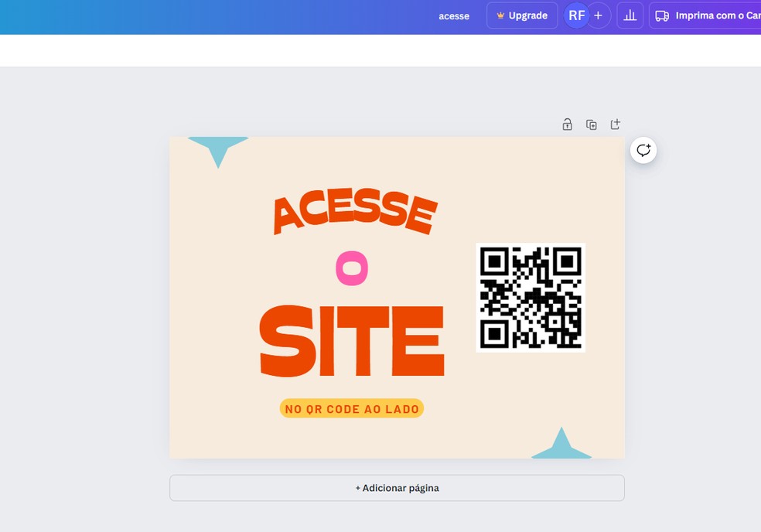Viewport: 761px width, 532px height.
Task: Open comments with the speech bubble icon
Action: click(643, 150)
